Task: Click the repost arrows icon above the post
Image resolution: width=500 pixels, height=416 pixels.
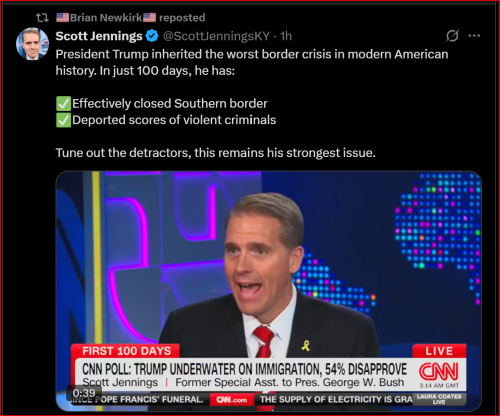Action: coord(42,18)
